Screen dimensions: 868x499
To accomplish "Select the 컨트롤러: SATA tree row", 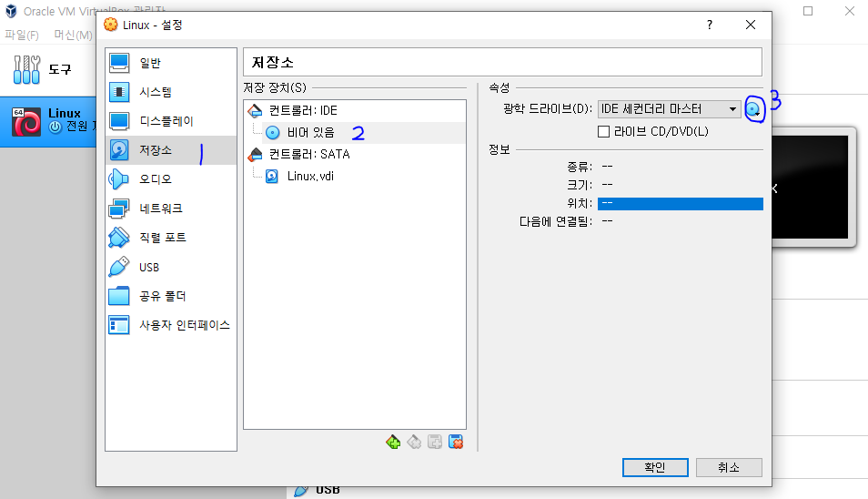I will click(354, 155).
